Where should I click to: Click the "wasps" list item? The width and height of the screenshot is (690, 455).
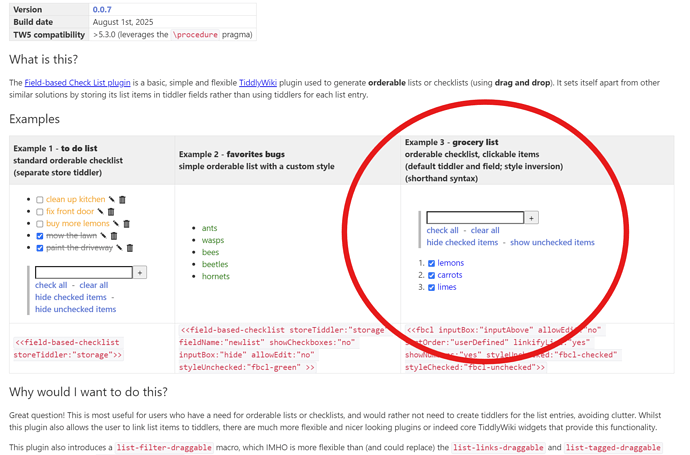tap(213, 240)
